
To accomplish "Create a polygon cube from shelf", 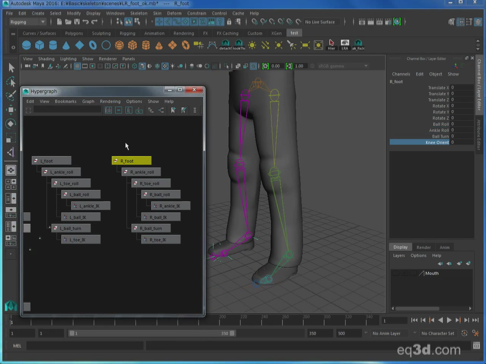I will pos(40,45).
